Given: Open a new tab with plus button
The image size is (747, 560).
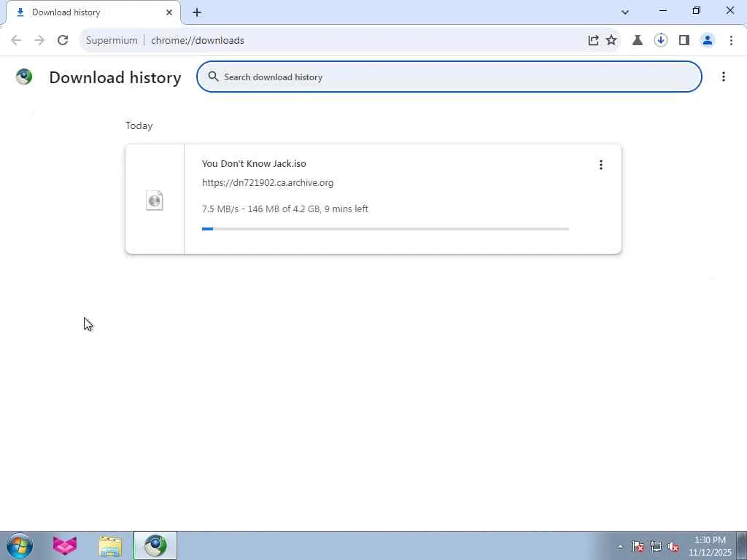Looking at the screenshot, I should coord(197,12).
